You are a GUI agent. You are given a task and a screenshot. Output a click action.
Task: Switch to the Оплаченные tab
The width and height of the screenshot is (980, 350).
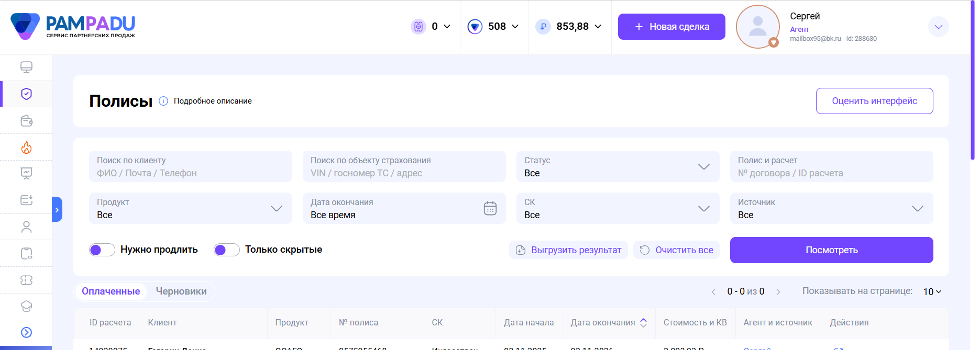(111, 291)
